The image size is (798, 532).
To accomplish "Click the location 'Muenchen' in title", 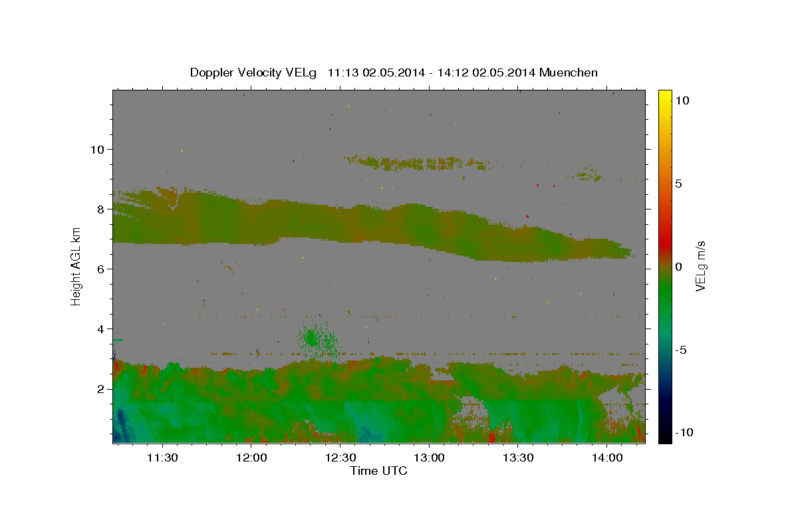I will [569, 72].
